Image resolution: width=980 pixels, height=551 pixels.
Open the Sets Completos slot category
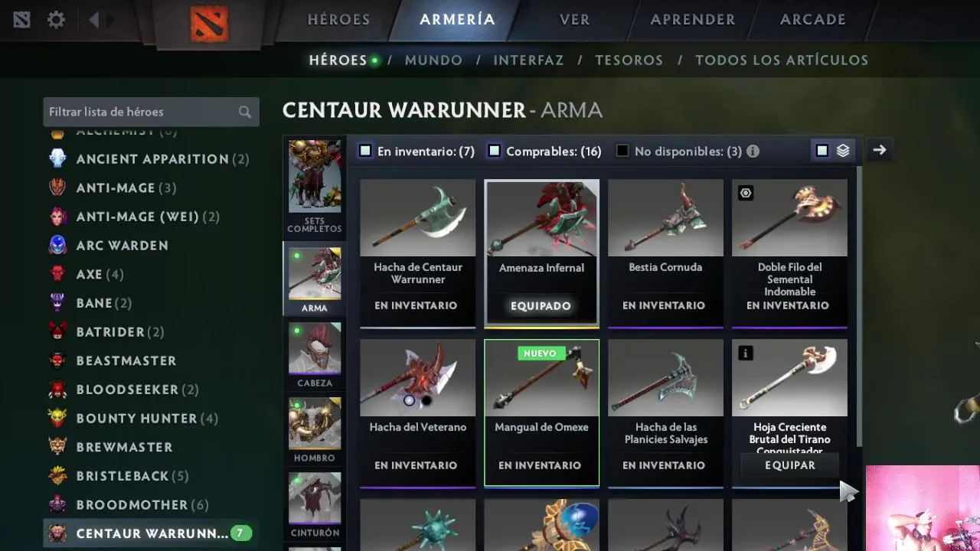[315, 187]
